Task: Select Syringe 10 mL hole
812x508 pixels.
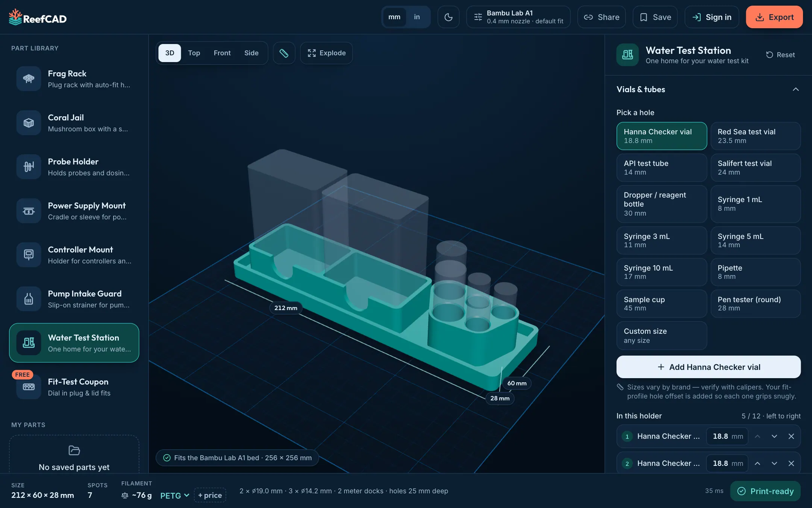Action: click(x=662, y=272)
